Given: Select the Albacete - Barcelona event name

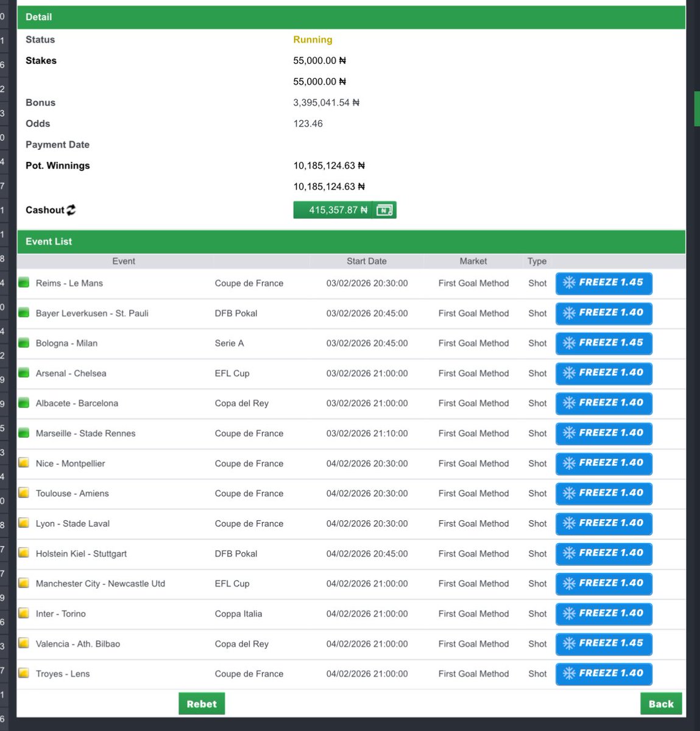Looking at the screenshot, I should click(x=77, y=403).
